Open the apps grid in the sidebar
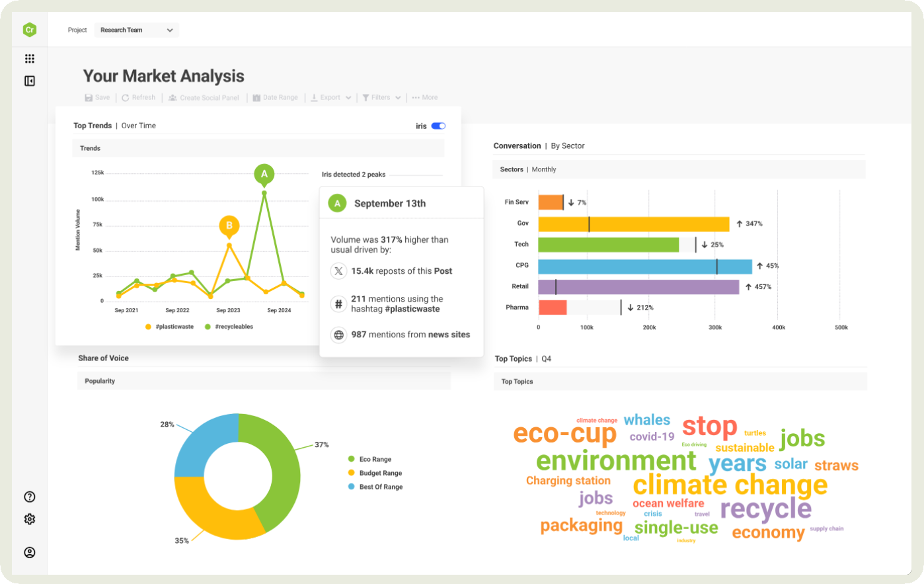 pyautogui.click(x=29, y=59)
